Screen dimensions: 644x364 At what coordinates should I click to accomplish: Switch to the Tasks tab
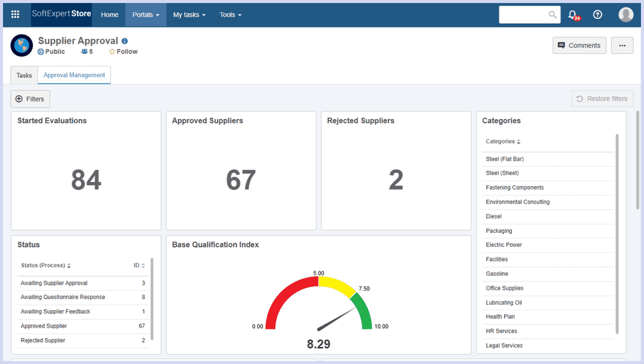pyautogui.click(x=24, y=75)
